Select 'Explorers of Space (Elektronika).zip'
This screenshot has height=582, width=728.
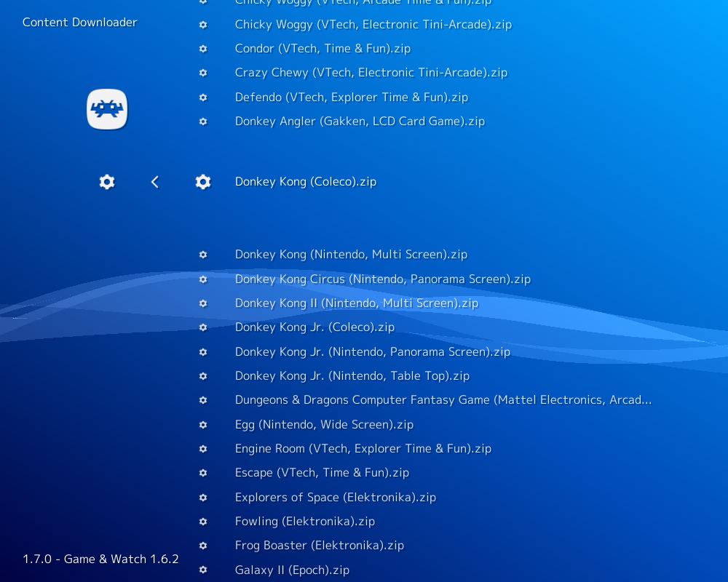335,498
